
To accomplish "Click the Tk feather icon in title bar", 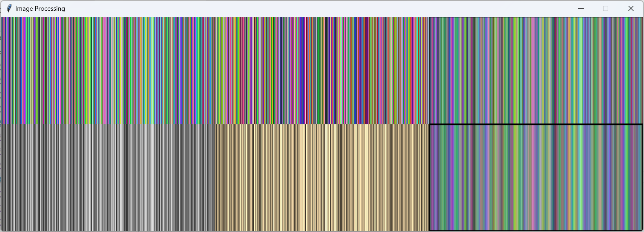I will (9, 8).
